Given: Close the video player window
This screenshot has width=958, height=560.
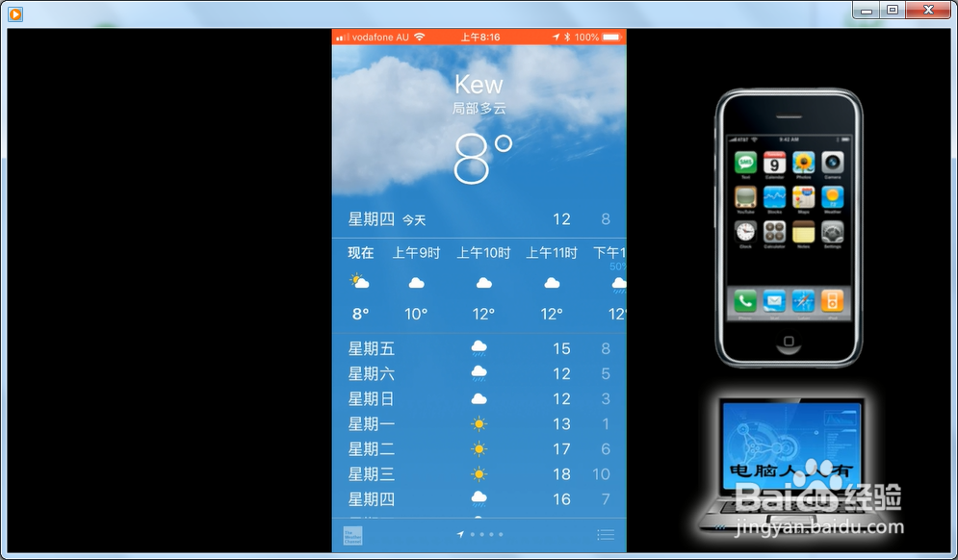Looking at the screenshot, I should pyautogui.click(x=928, y=10).
